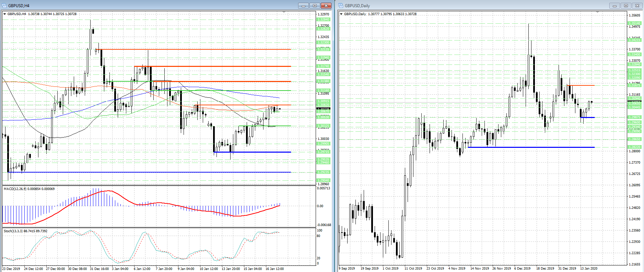Click the GBPUSD,H4 window title text
This screenshot has height=272, width=644.
pos(19,6)
